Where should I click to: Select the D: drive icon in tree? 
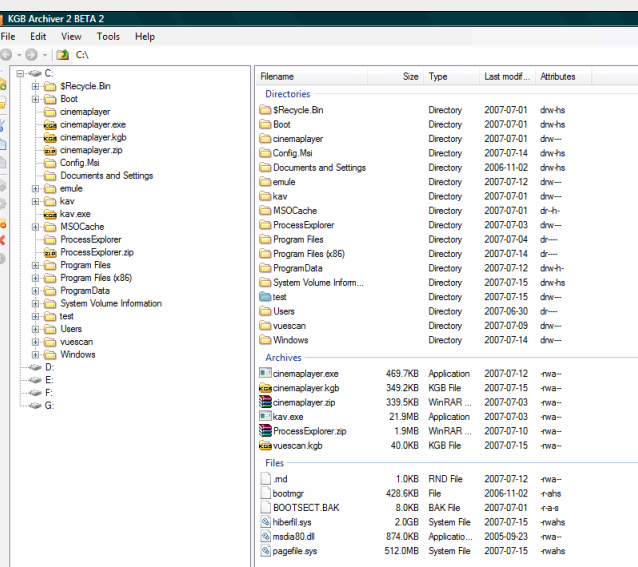coord(35,367)
